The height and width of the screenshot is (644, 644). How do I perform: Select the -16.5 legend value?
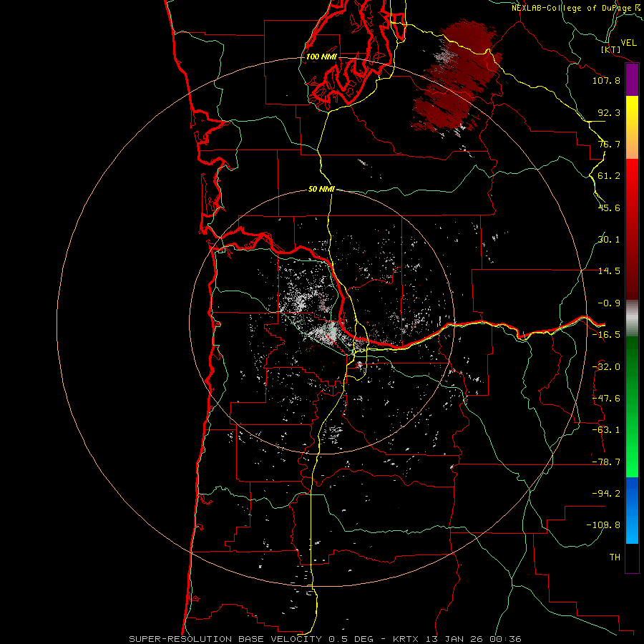point(606,335)
